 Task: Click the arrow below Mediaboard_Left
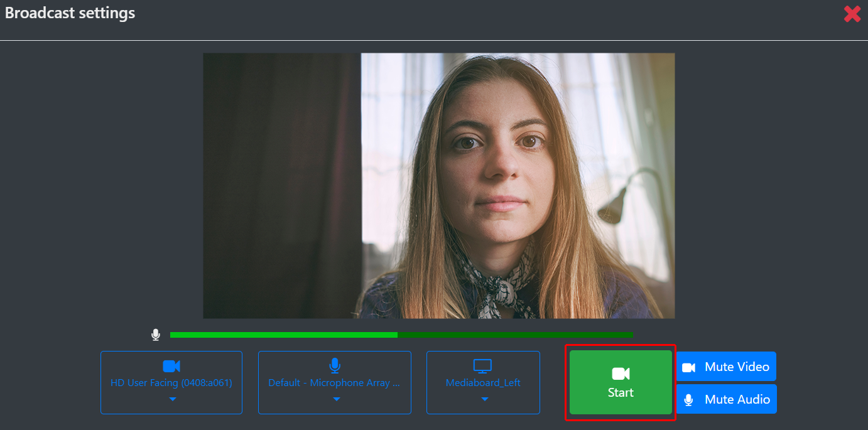tap(484, 399)
